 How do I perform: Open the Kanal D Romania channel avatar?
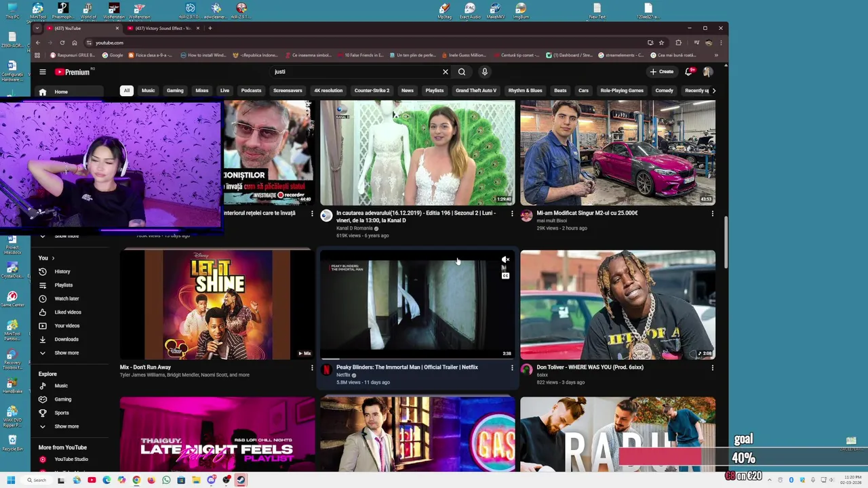pyautogui.click(x=326, y=216)
